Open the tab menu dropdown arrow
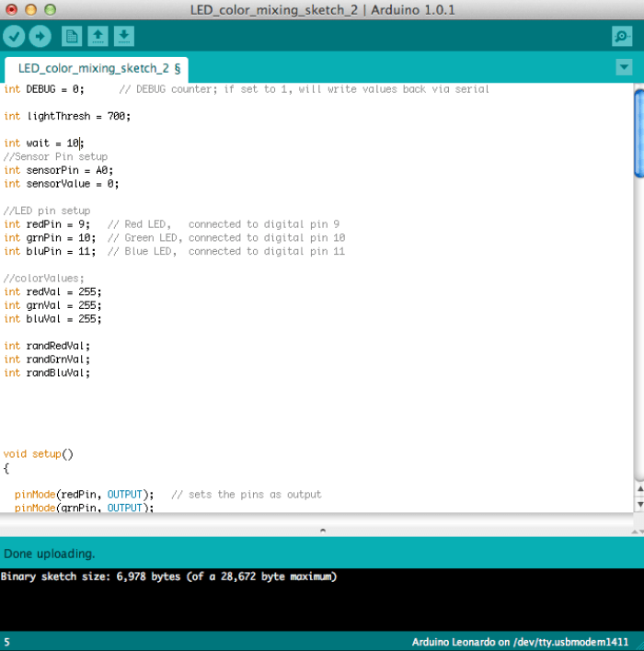This screenshot has height=651, width=644. 624,67
